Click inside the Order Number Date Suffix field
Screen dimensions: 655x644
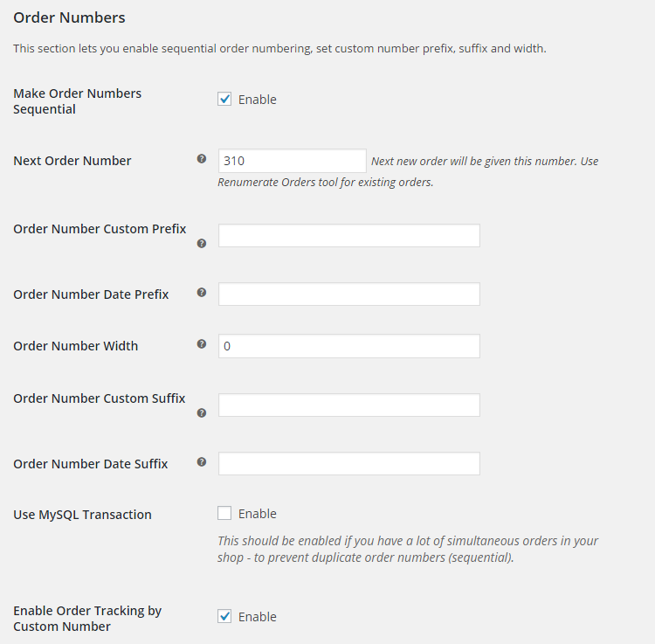(348, 463)
